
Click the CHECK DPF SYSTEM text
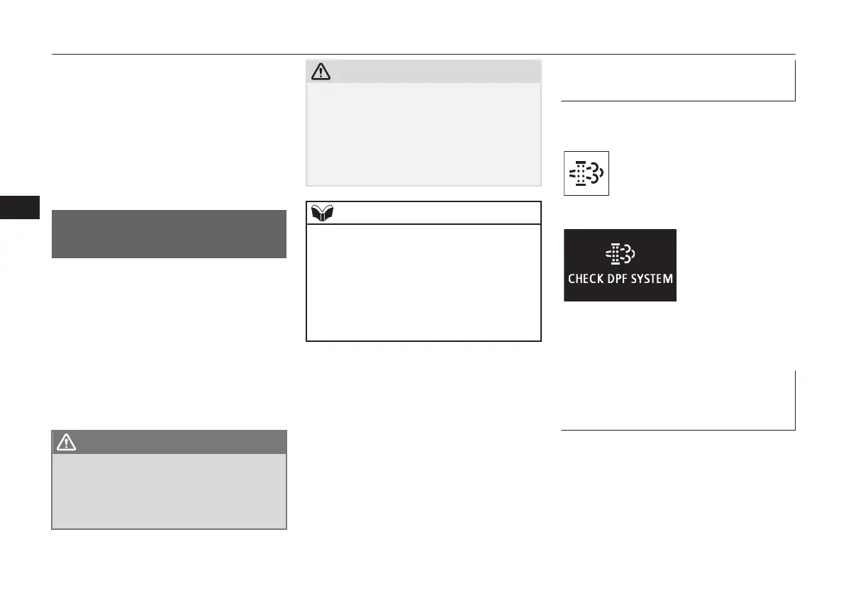(620, 279)
